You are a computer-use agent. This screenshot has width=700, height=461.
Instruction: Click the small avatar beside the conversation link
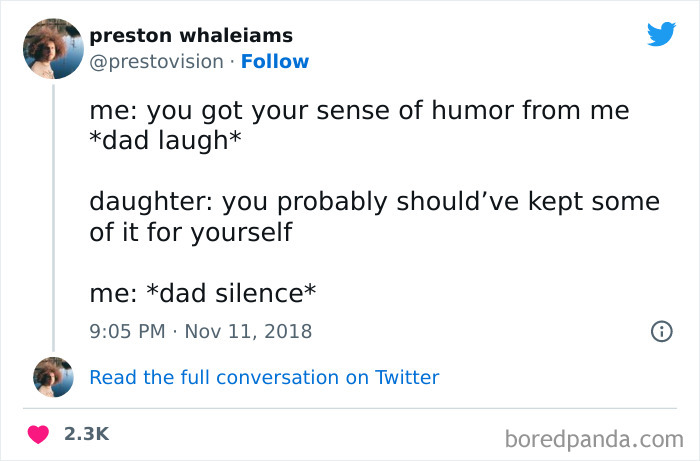click(52, 377)
